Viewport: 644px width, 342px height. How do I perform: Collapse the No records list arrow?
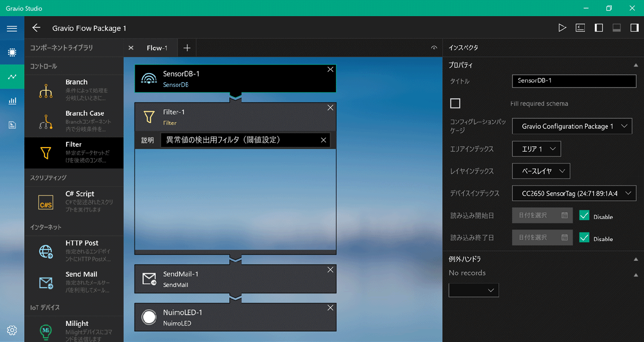click(x=636, y=275)
